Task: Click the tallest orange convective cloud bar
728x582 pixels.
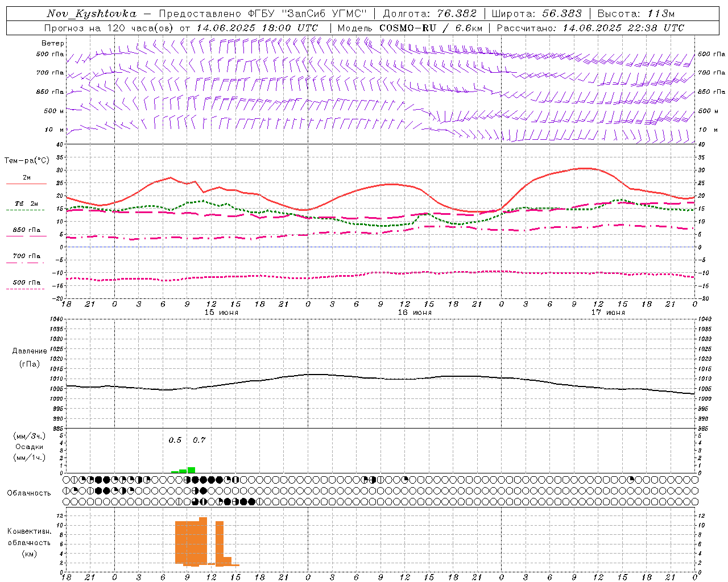Action: pyautogui.click(x=203, y=540)
